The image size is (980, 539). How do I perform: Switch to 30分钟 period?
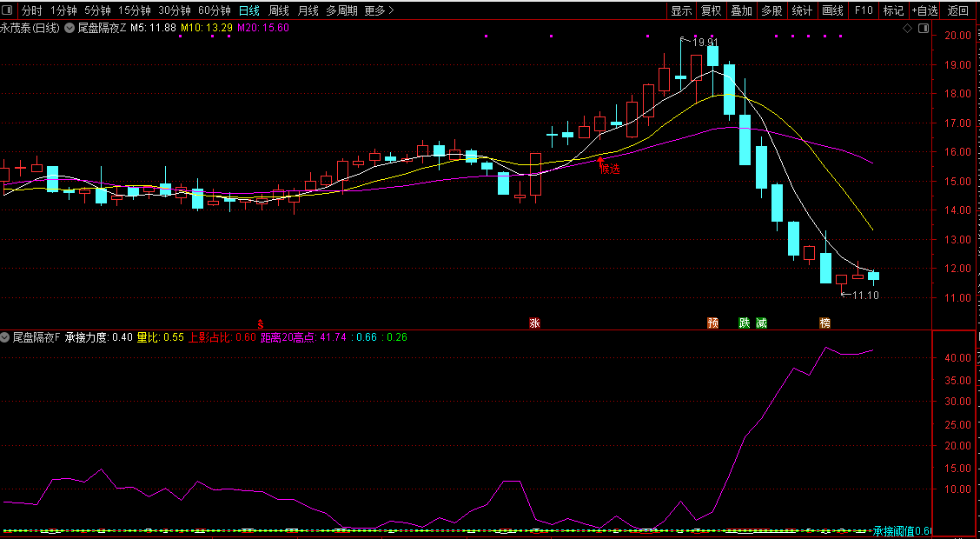(175, 10)
